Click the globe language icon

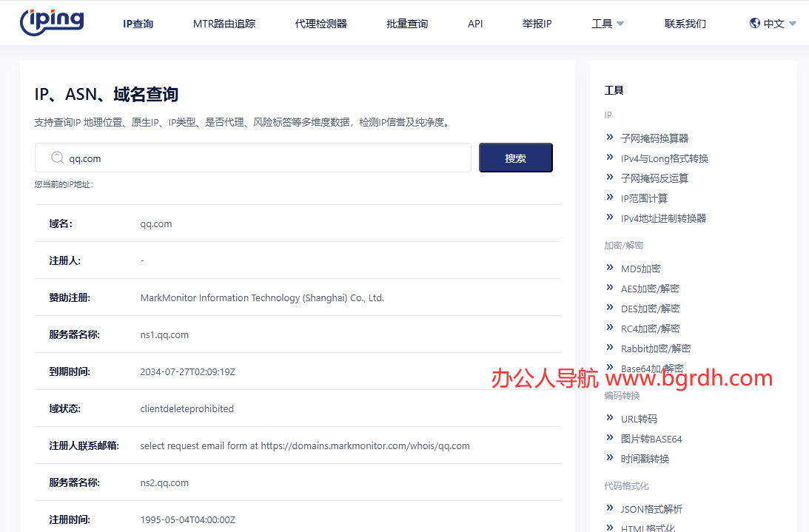[755, 23]
